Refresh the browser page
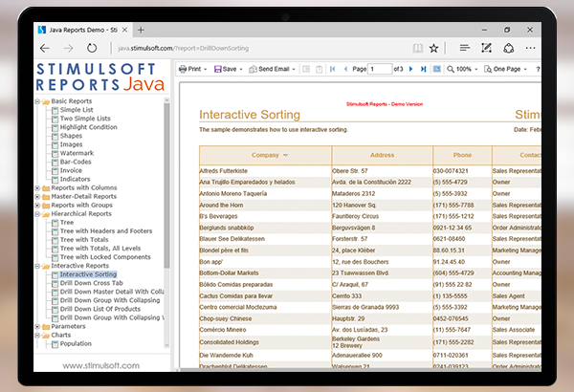The height and width of the screenshot is (392, 574). pos(96,48)
